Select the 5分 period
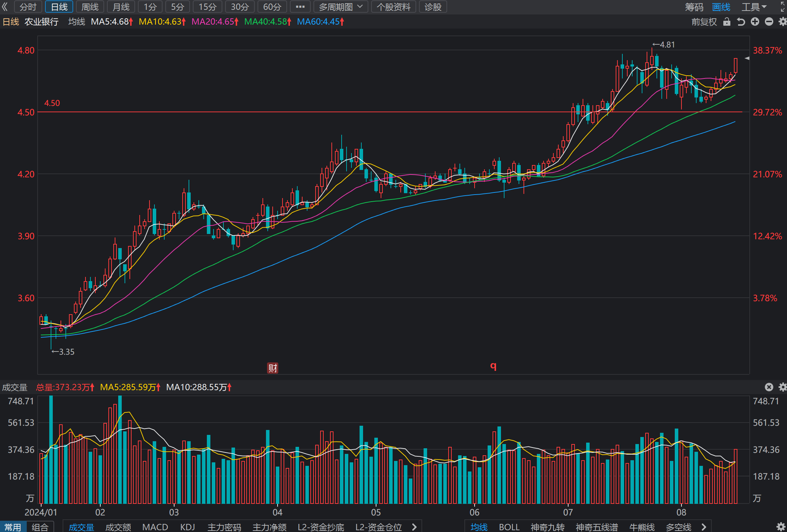The image size is (787, 532). pyautogui.click(x=178, y=7)
